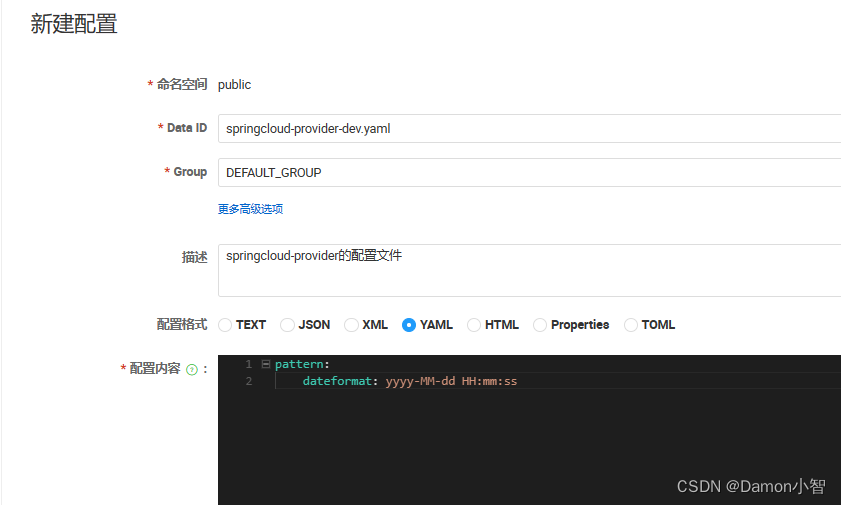This screenshot has height=505, width=841.
Task: Choose the XML format option
Action: click(351, 325)
